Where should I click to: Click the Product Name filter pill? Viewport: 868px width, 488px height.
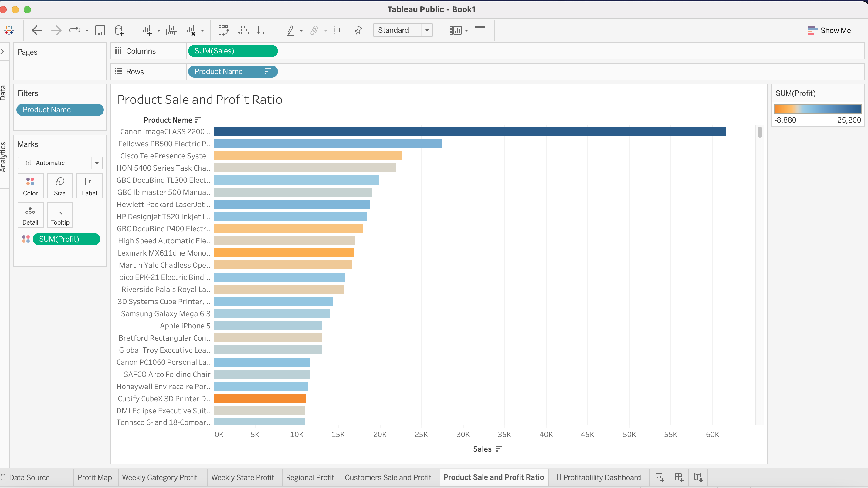coord(60,110)
